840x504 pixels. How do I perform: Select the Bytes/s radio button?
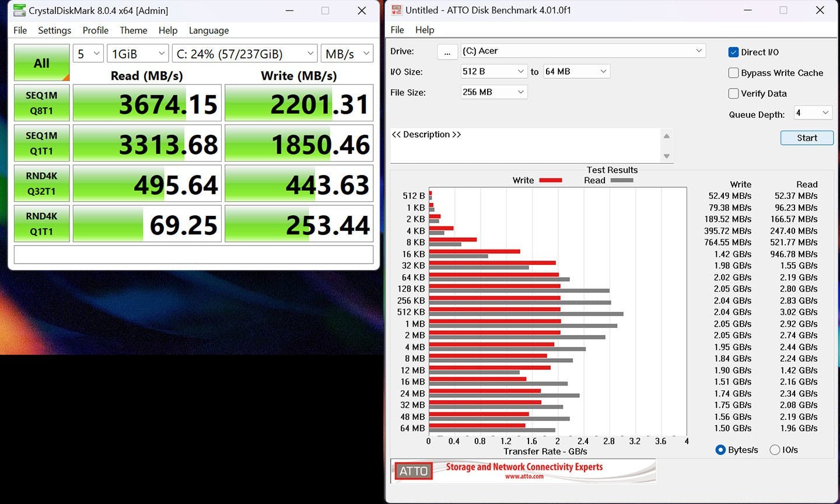pyautogui.click(x=720, y=450)
